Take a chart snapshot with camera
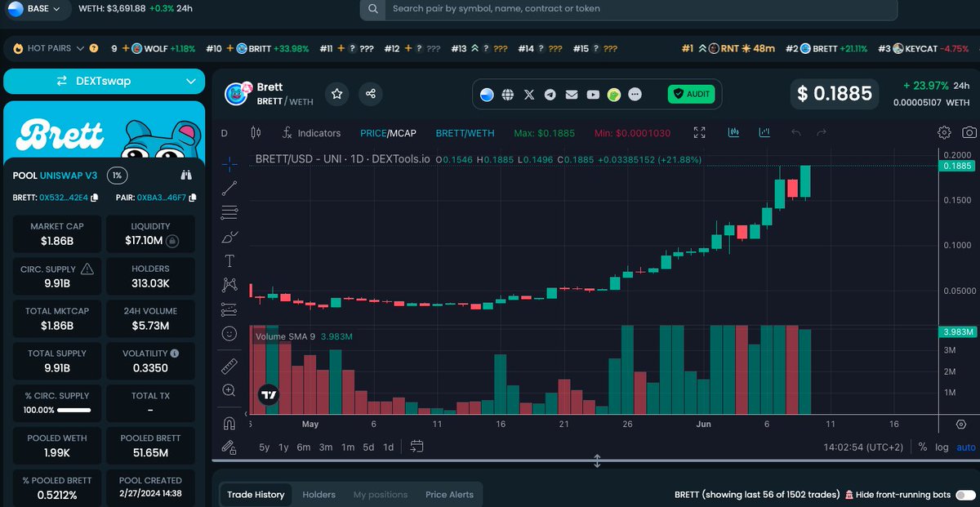Screen dimensions: 980x507 click(969, 132)
